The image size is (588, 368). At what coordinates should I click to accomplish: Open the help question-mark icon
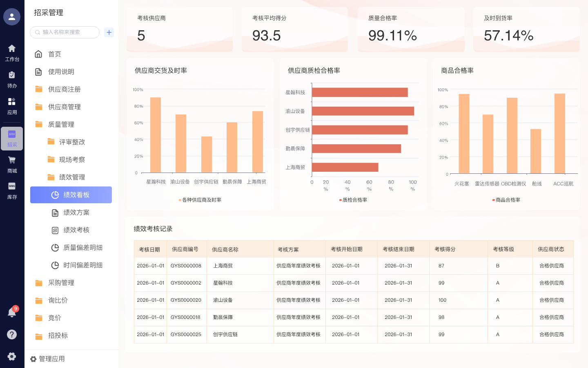pos(12,334)
